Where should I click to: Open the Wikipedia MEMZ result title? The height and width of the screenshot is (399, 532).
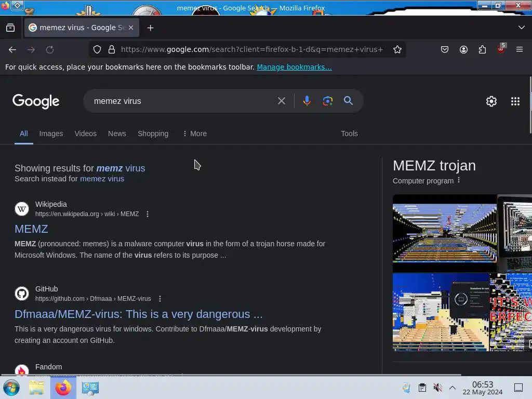[x=31, y=229]
